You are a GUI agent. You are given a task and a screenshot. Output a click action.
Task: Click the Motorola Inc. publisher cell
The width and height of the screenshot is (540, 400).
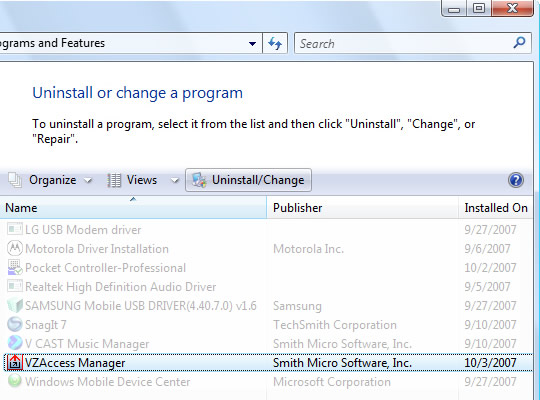tap(309, 249)
